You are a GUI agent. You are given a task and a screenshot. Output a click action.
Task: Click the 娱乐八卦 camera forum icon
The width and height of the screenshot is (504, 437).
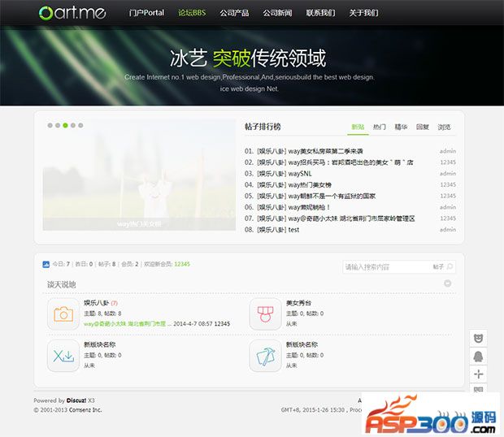pos(63,314)
